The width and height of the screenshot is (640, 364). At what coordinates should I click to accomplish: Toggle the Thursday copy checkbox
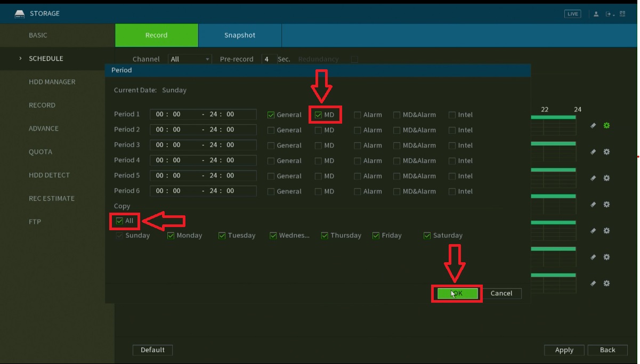tap(325, 236)
